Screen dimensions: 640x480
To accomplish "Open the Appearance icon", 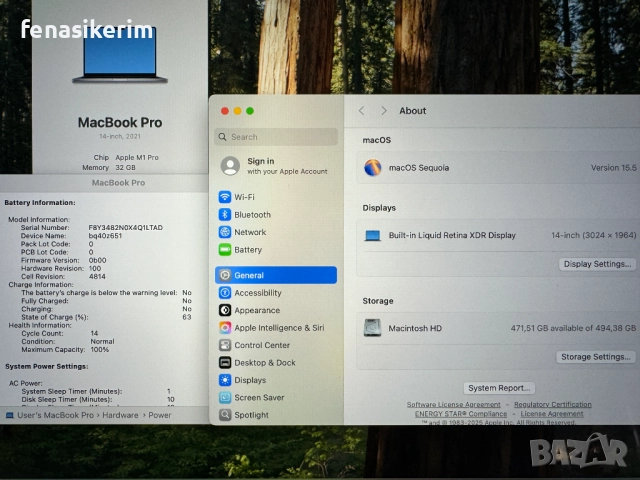I will 224,310.
